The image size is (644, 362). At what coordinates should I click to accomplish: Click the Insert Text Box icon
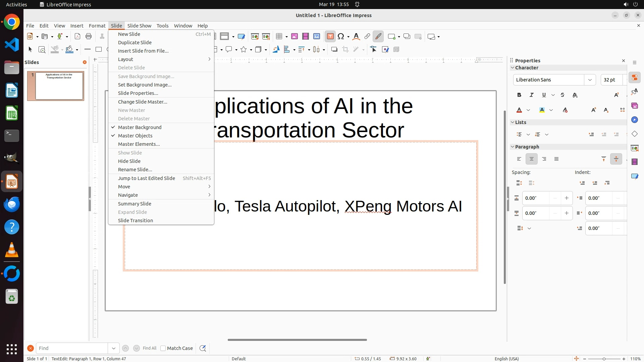(330, 37)
